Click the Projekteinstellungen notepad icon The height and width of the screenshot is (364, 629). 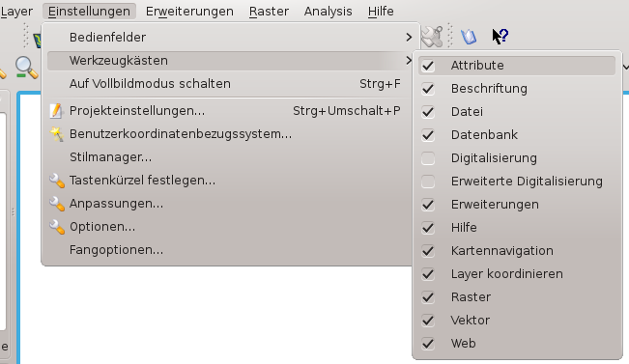[x=56, y=111]
